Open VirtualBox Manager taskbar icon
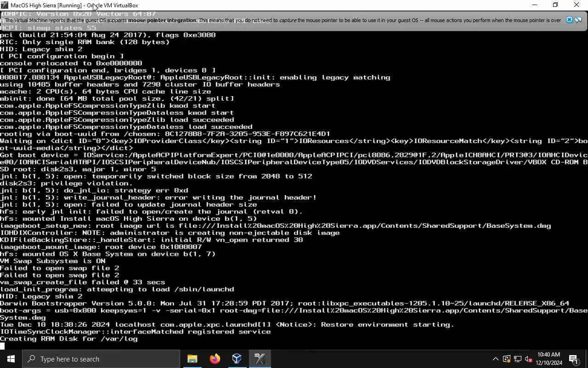Screen dimensions: 588x368 pos(237,359)
